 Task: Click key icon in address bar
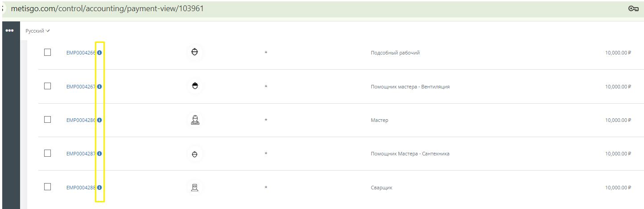click(x=633, y=8)
